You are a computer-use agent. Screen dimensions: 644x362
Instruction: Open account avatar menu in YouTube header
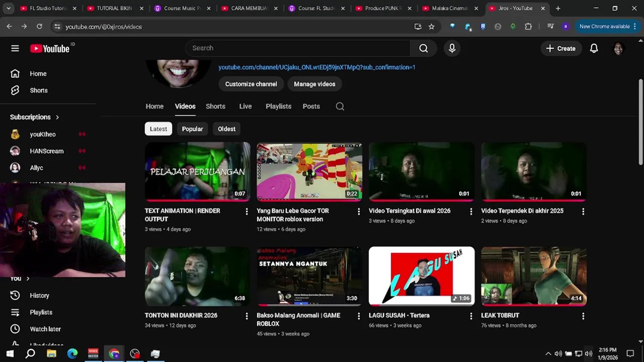coord(618,48)
